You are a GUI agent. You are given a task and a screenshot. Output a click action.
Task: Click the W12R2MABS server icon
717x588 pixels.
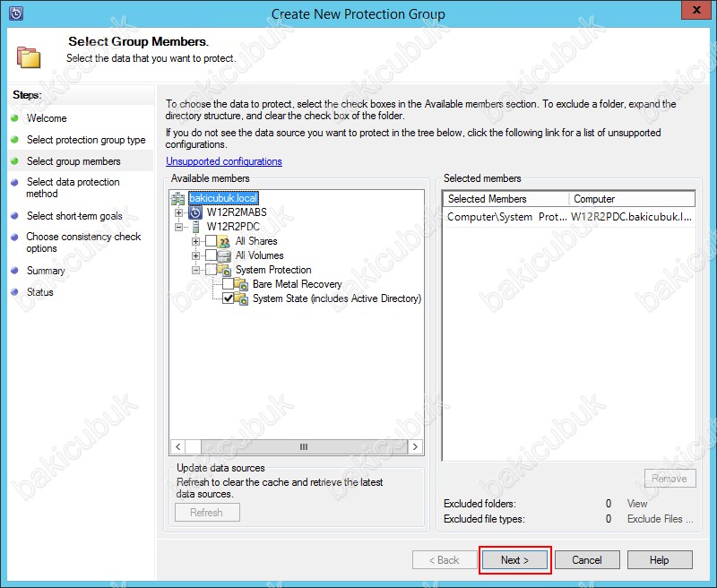(x=195, y=212)
